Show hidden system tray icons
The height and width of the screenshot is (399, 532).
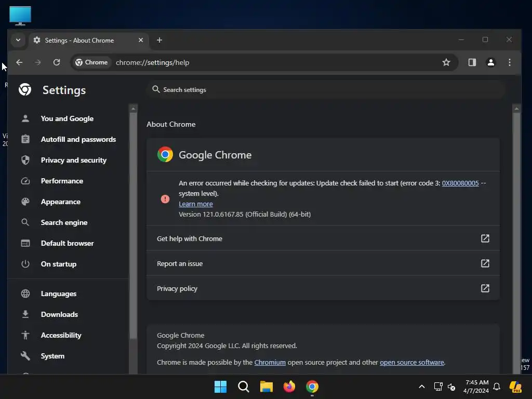coord(422,387)
